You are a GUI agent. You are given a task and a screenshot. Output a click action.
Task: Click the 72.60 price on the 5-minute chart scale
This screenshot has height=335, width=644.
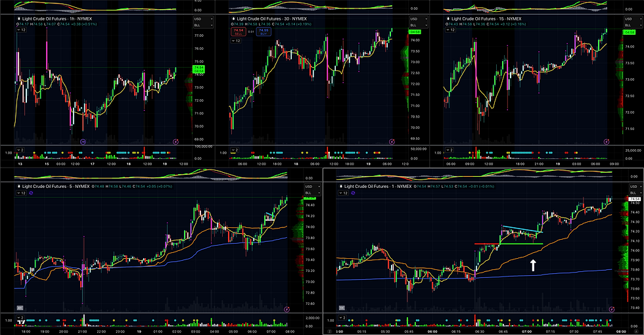coord(310,303)
